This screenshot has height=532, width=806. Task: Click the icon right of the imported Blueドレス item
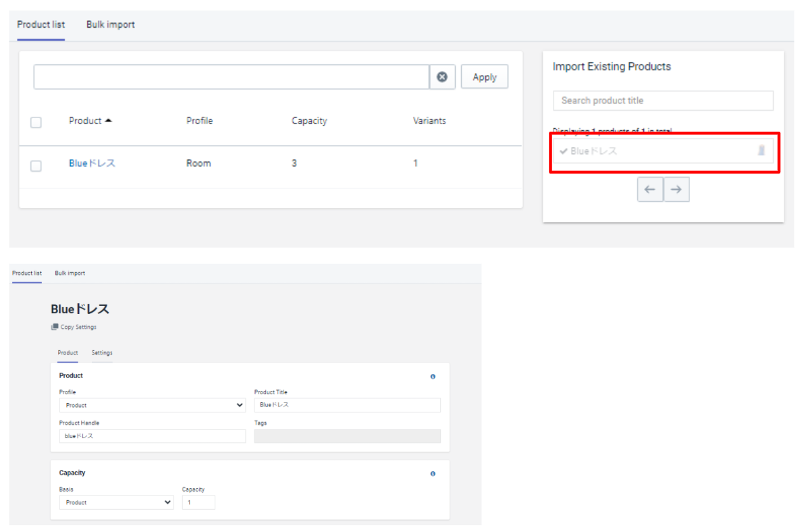pos(761,151)
